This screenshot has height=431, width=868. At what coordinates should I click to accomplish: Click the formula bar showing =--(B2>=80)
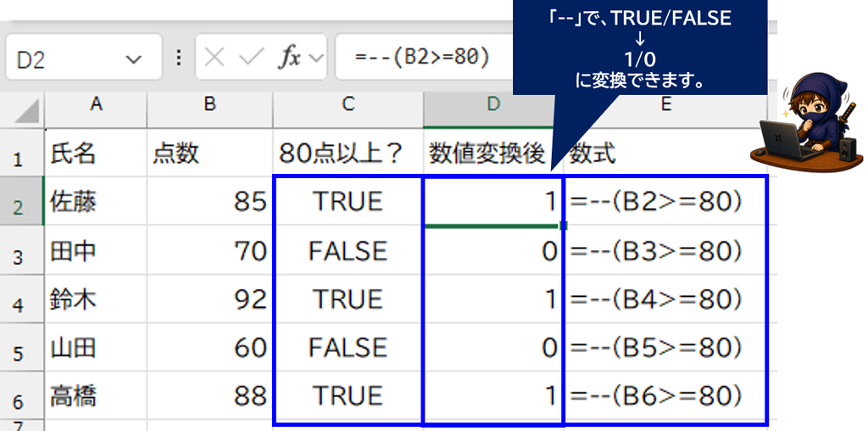(424, 57)
